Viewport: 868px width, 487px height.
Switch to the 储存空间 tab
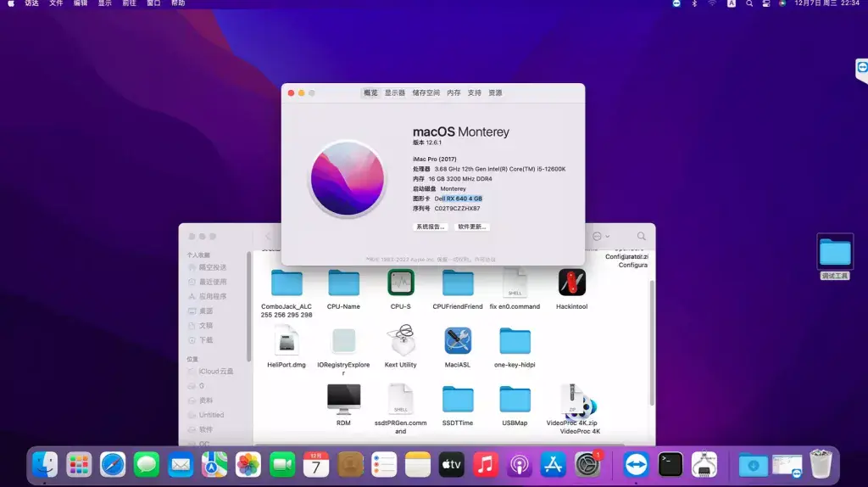(x=426, y=93)
